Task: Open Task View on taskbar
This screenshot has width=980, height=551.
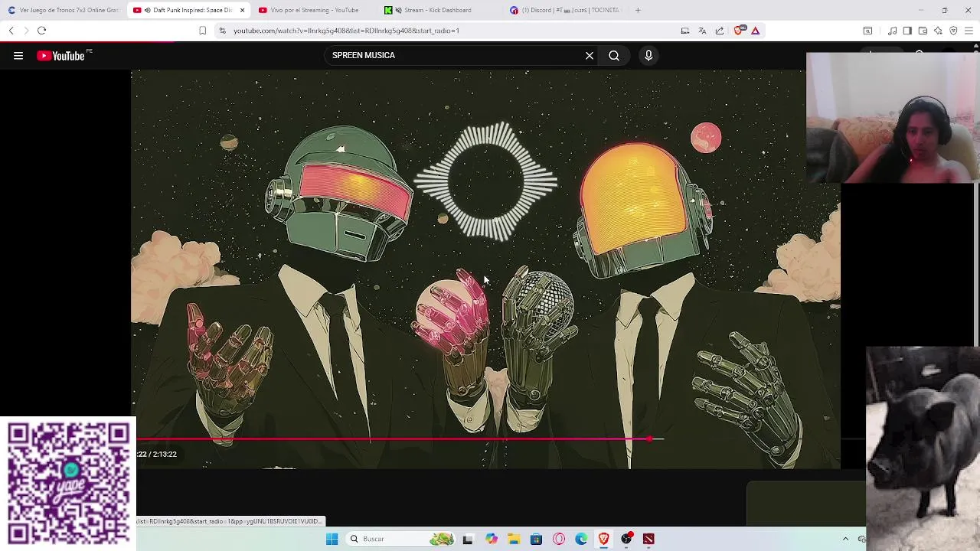Action: click(468, 539)
